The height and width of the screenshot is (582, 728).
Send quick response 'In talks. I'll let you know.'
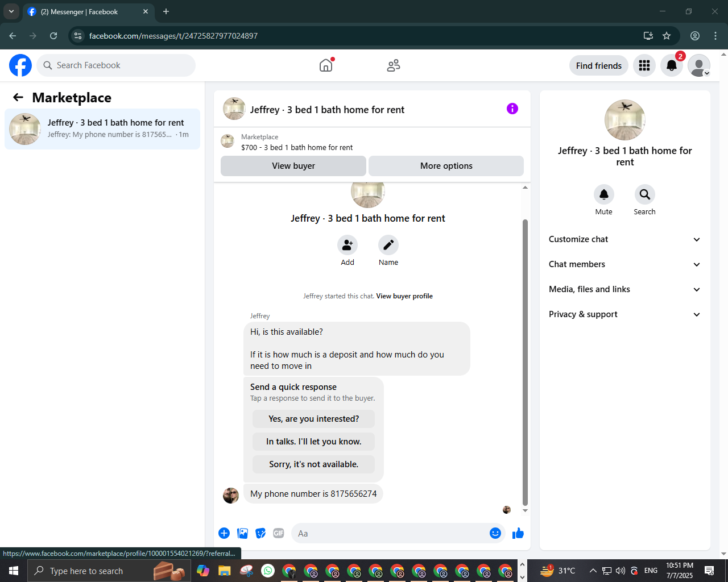point(314,442)
